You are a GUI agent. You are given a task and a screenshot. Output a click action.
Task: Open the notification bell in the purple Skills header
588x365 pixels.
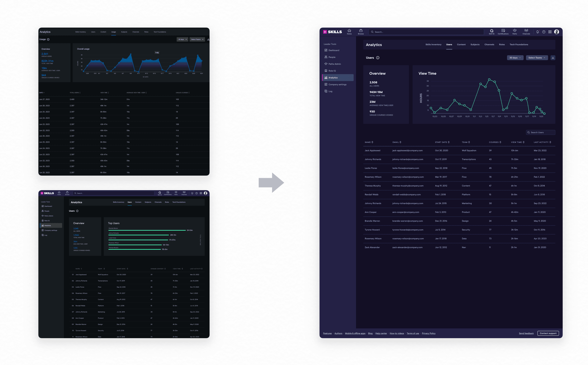point(538,32)
